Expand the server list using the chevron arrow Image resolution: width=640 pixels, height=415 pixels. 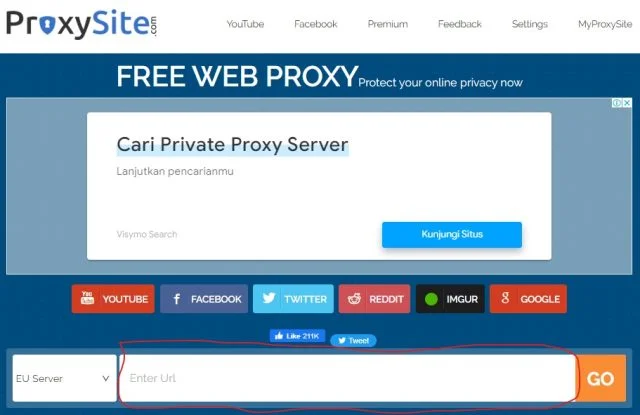click(106, 379)
